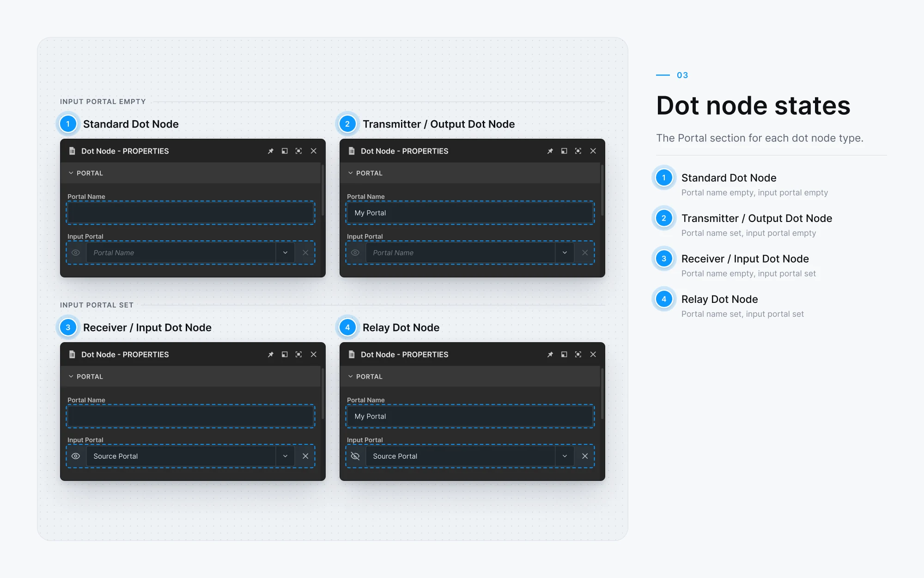The height and width of the screenshot is (578, 924).
Task: Float the Transmitter / Output Dot Node panel
Action: click(564, 151)
